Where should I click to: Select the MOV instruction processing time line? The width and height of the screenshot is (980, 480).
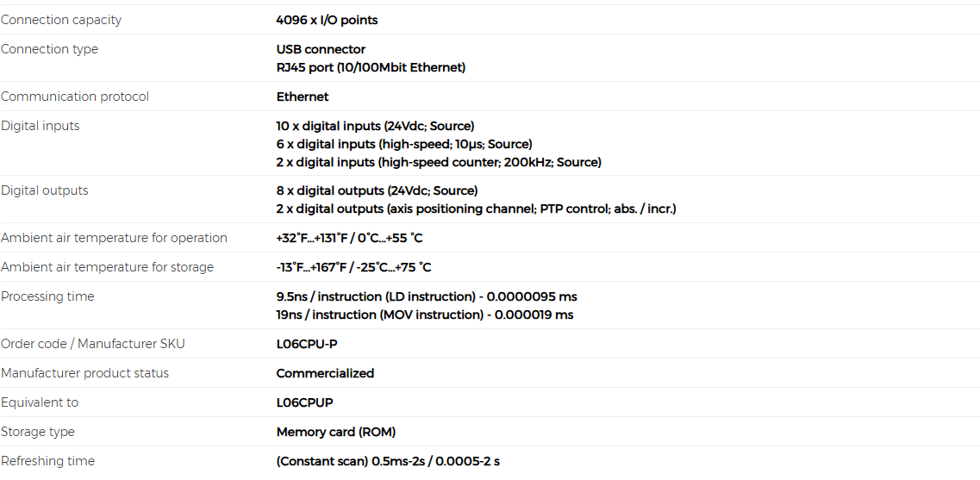tap(424, 315)
